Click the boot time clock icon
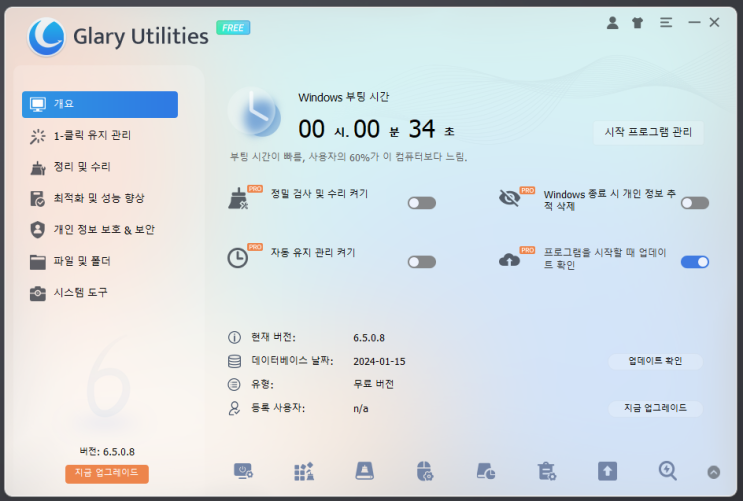 click(254, 112)
